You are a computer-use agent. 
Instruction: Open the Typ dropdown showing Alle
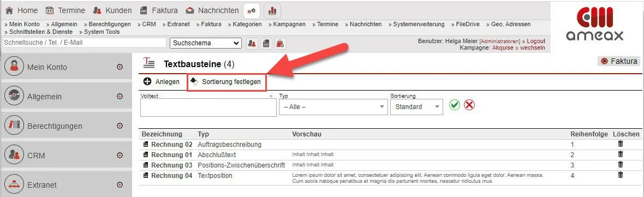click(x=333, y=107)
